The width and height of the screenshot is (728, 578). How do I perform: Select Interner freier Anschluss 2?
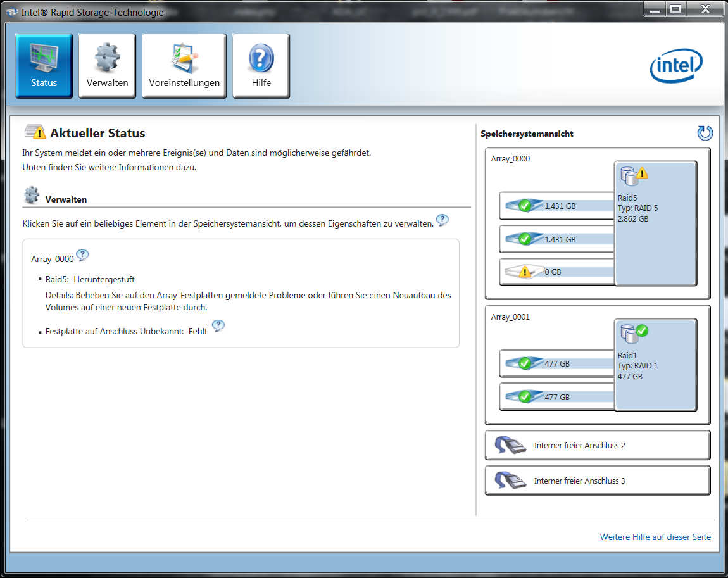pos(598,445)
